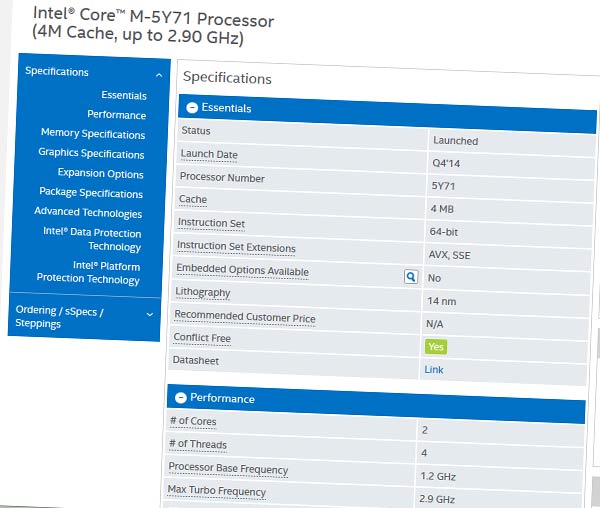Click the Cache label

(193, 199)
